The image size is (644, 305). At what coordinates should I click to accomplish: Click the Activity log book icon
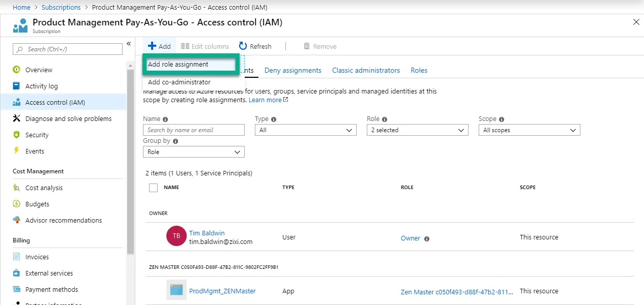(x=17, y=86)
